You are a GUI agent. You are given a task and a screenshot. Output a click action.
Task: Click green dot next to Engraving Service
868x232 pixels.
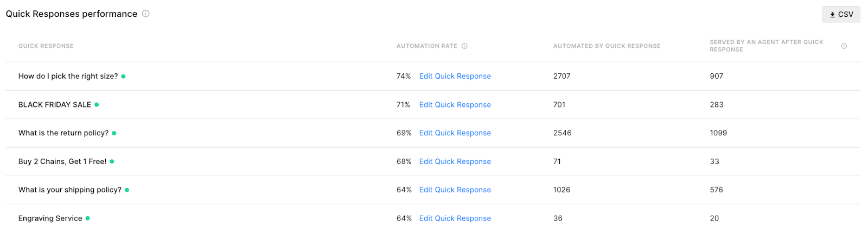[87, 218]
